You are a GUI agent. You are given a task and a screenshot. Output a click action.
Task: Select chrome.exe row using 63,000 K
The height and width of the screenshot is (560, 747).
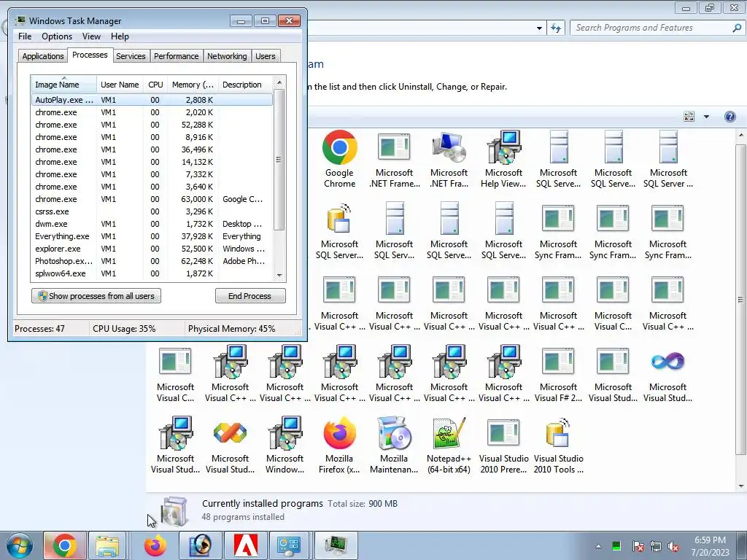[x=152, y=199]
